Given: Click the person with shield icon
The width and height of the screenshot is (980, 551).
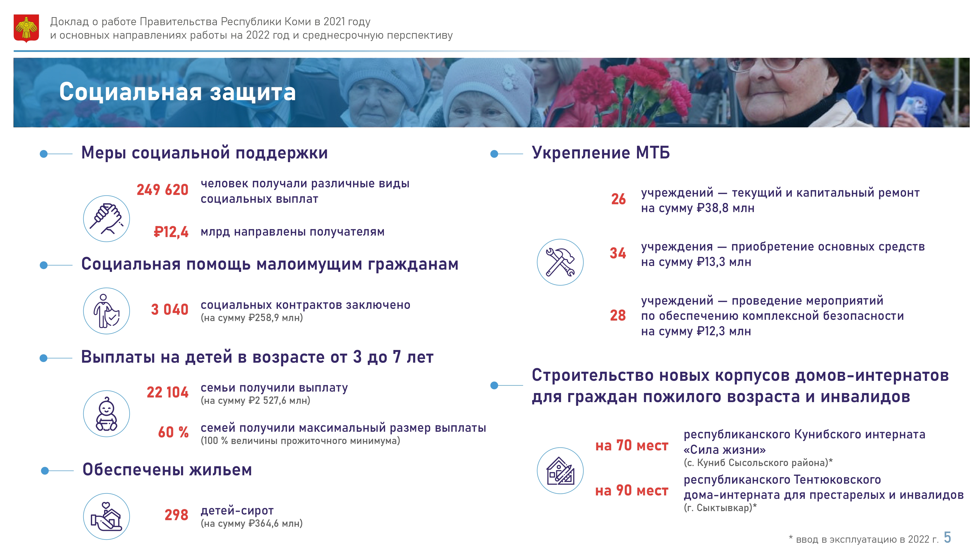Looking at the screenshot, I should [107, 311].
